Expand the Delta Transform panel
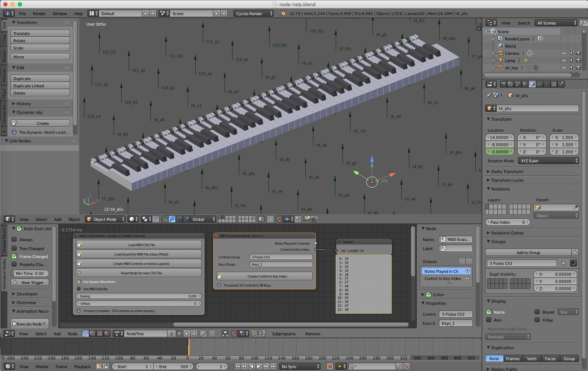 (x=507, y=171)
